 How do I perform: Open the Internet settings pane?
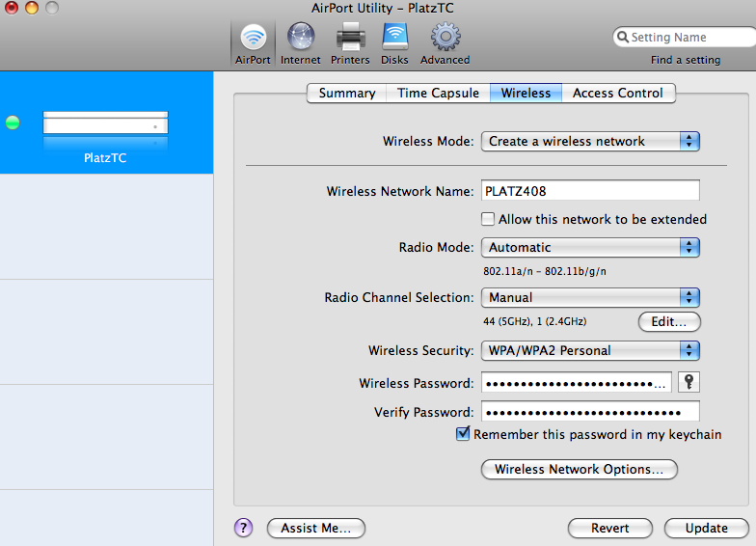coord(301,43)
